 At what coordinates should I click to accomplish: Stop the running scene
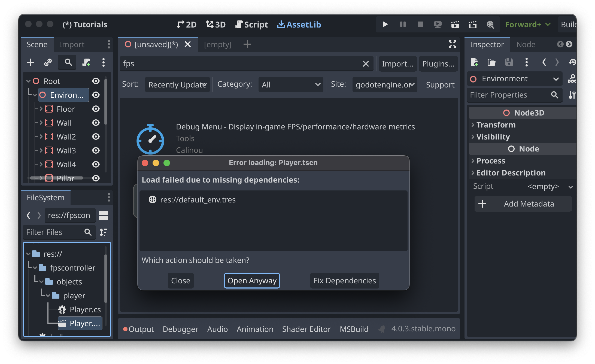(x=420, y=24)
